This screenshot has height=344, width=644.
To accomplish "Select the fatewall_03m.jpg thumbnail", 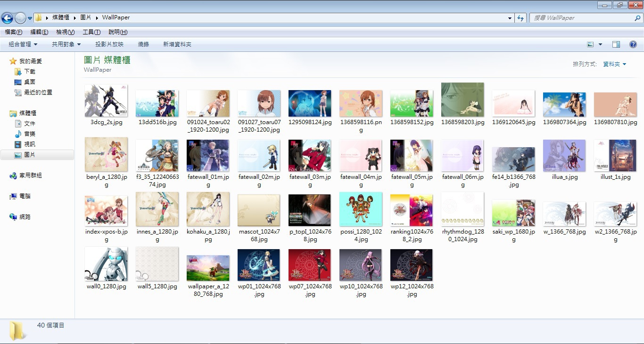I will [310, 155].
